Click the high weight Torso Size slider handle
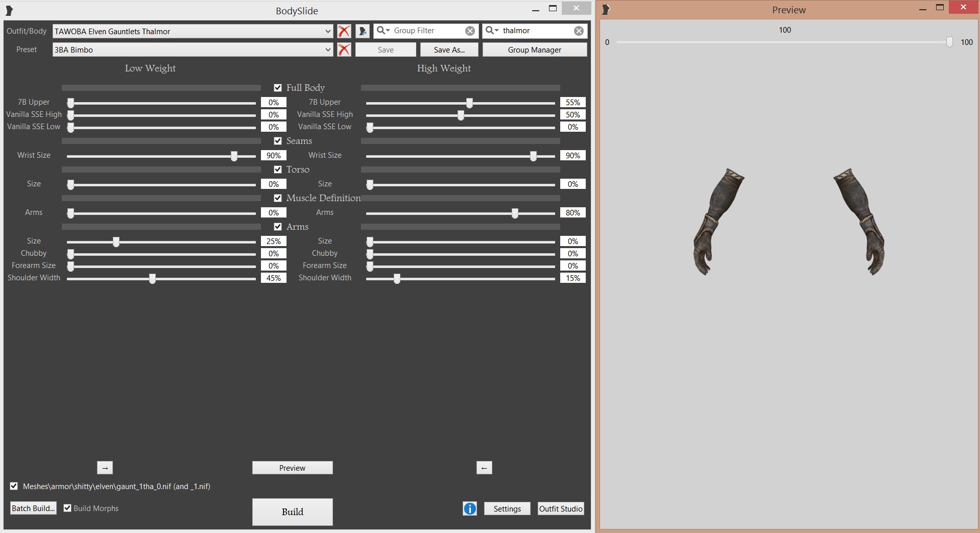The width and height of the screenshot is (980, 533). pyautogui.click(x=370, y=185)
